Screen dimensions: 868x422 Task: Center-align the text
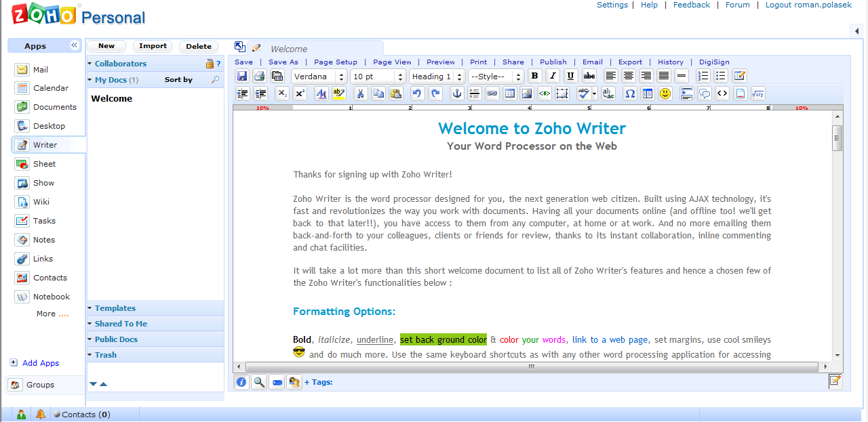click(x=629, y=76)
